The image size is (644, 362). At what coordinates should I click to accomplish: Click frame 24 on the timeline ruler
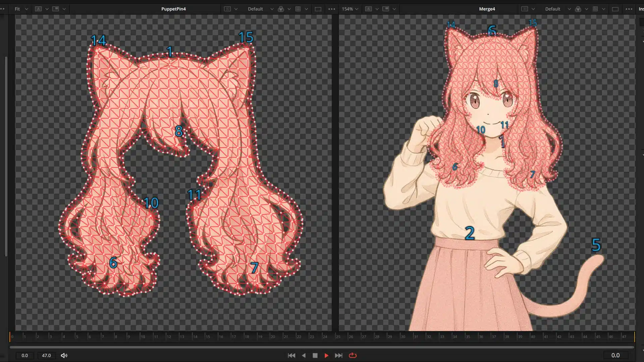(x=323, y=337)
